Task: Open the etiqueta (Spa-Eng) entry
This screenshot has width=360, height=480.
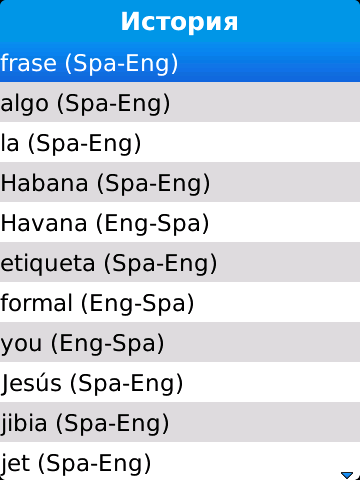Action: (x=180, y=262)
